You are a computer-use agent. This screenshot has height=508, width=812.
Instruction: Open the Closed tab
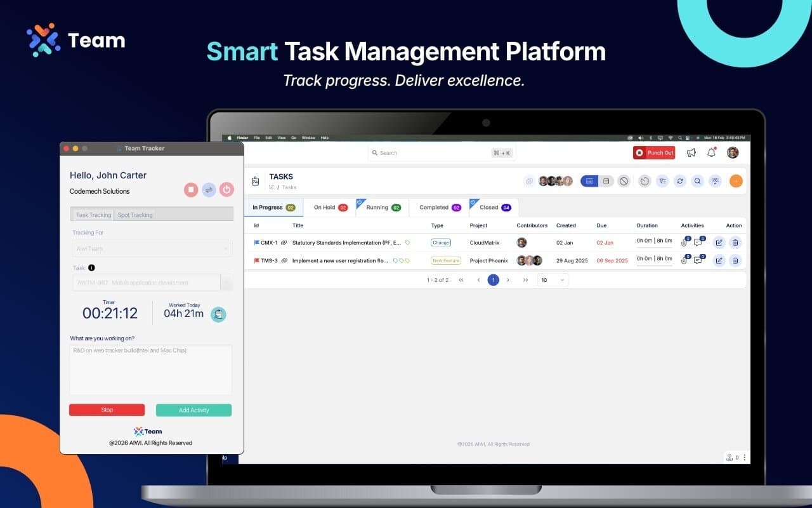[494, 208]
